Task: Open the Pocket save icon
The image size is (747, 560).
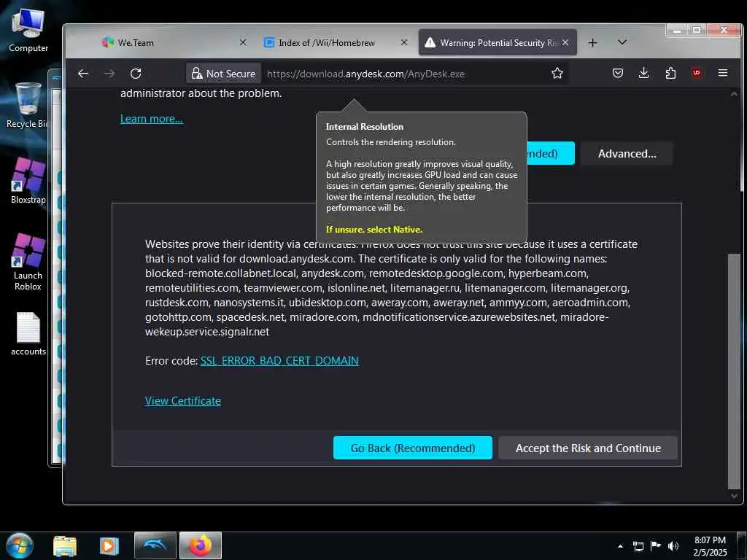Action: coord(617,73)
